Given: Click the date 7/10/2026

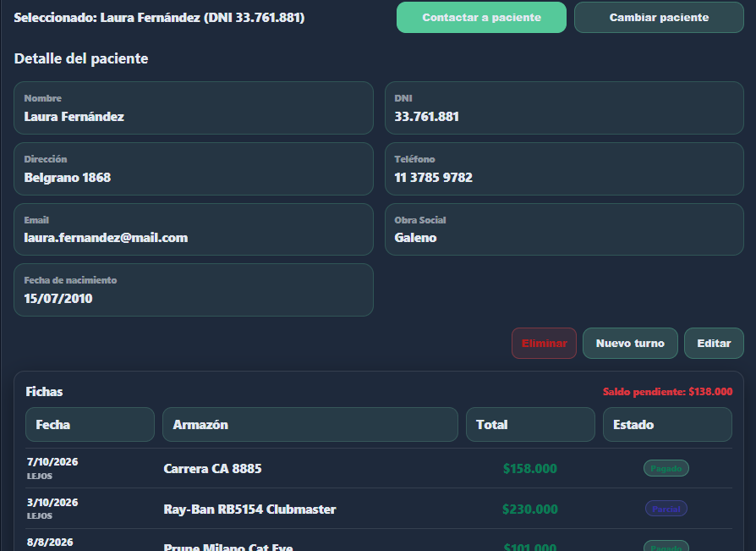Looking at the screenshot, I should click(52, 462).
